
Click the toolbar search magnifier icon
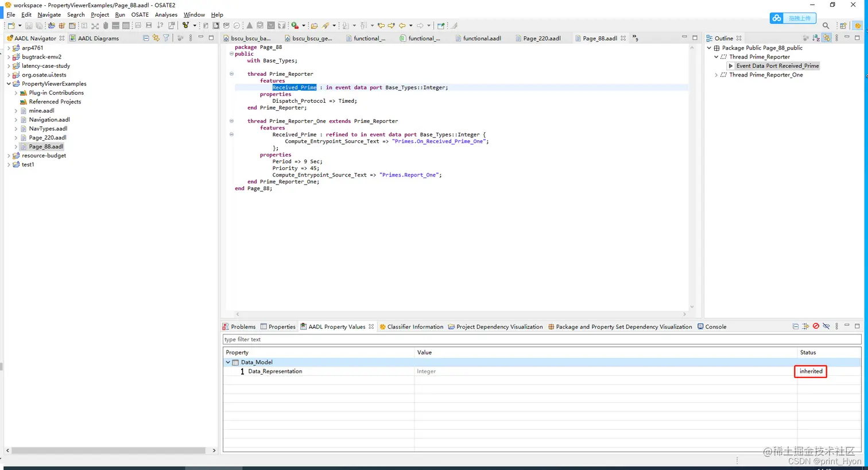(x=826, y=26)
